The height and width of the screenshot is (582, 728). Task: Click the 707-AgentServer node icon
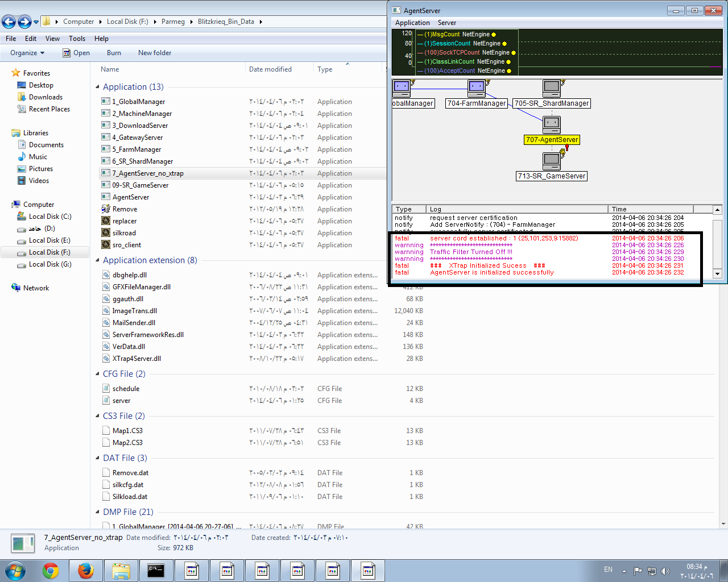coord(552,124)
